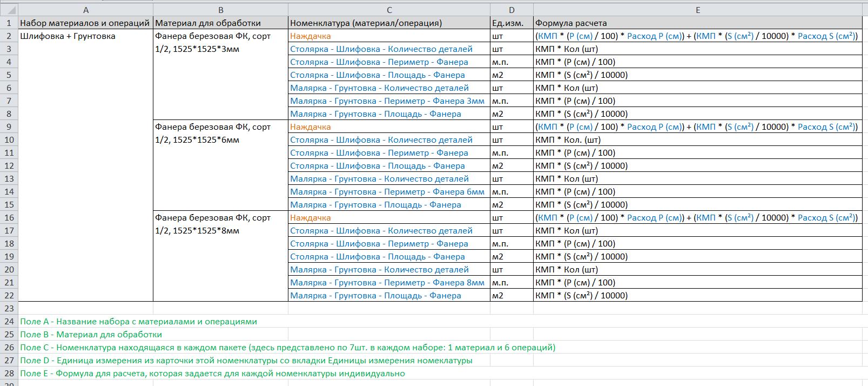Select the plywood 1525*1525*3мм material cell
This screenshot has height=386, width=868.
[x=213, y=43]
